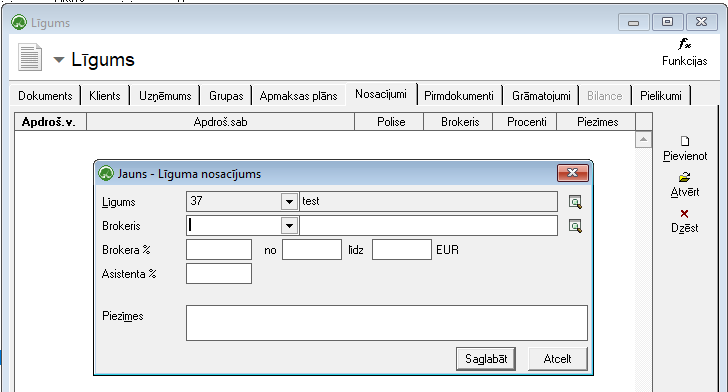This screenshot has width=728, height=392.
Task: Click the document icon beside Līgums heading
Action: tap(30, 57)
